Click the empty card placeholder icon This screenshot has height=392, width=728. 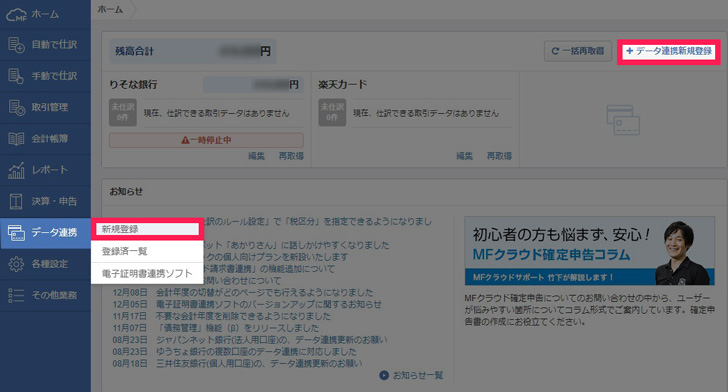pyautogui.click(x=623, y=120)
